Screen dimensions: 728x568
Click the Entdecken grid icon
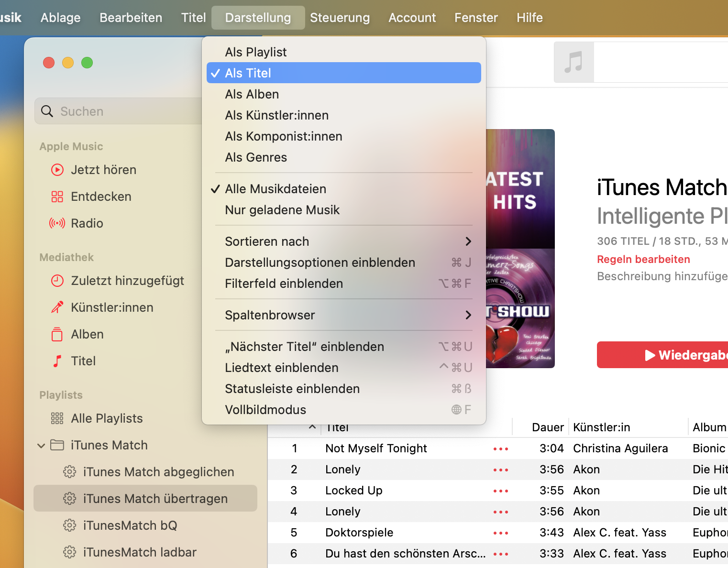(x=57, y=197)
